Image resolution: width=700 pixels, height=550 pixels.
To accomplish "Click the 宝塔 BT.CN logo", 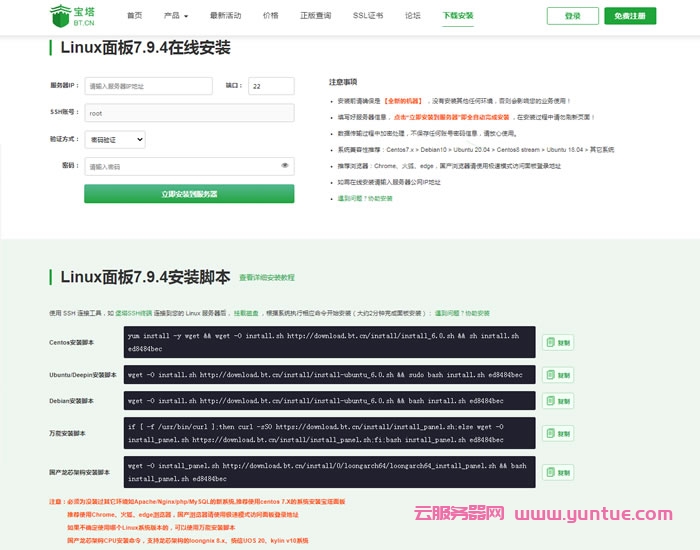I will pos(74,16).
